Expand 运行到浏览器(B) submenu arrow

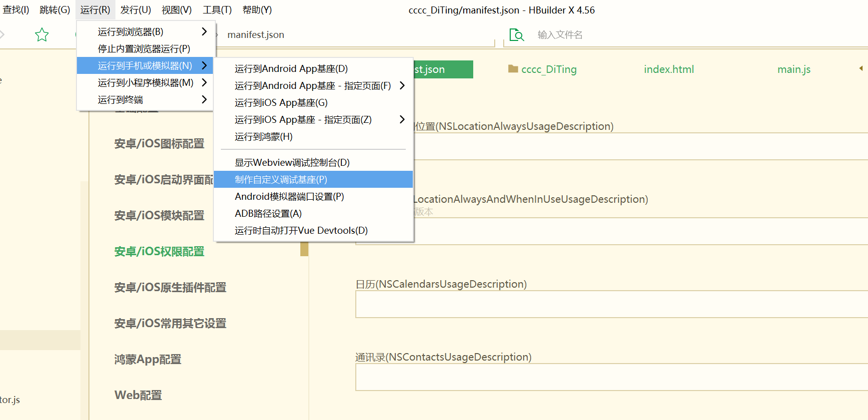[x=204, y=31]
